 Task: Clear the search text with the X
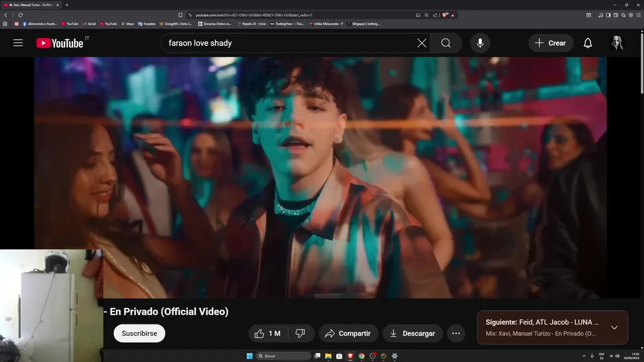point(422,43)
